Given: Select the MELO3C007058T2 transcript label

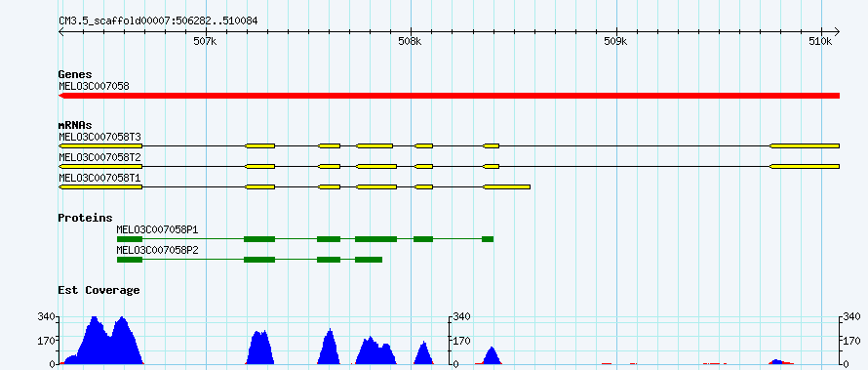Looking at the screenshot, I should (x=100, y=157).
